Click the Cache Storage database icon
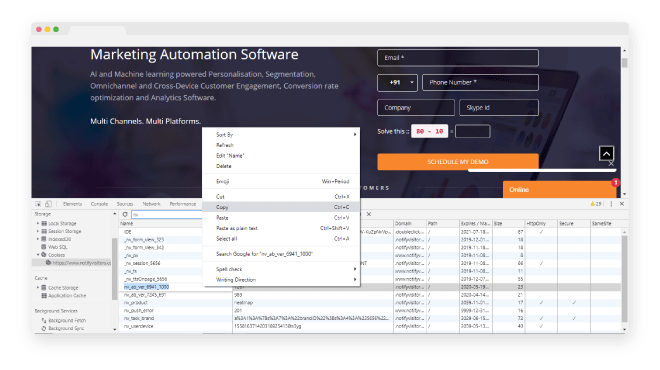The width and height of the screenshot is (660, 370). (x=44, y=288)
